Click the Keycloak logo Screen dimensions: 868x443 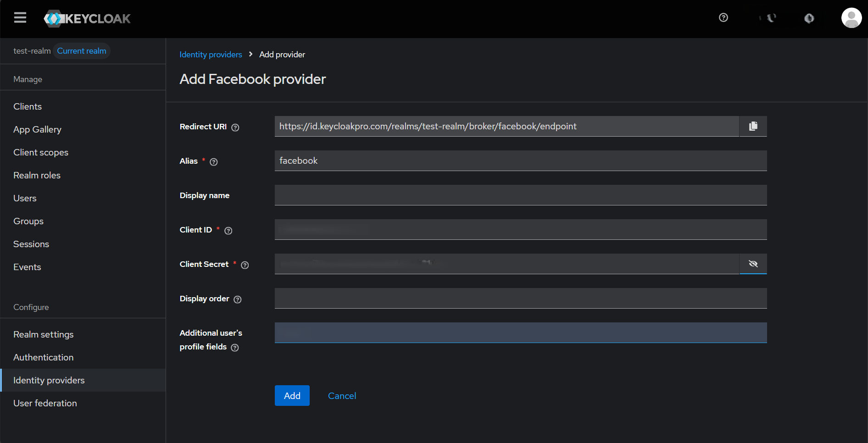[x=87, y=19]
